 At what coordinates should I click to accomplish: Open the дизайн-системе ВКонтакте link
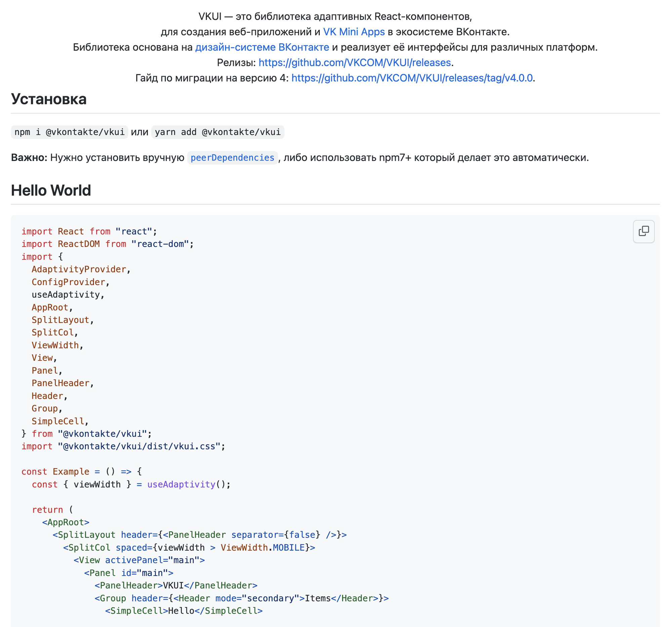tap(262, 47)
